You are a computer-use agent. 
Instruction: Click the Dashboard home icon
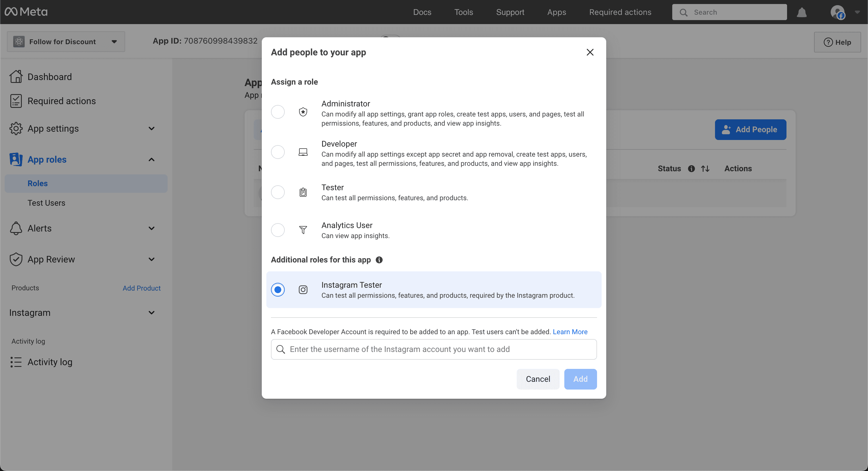pyautogui.click(x=16, y=76)
